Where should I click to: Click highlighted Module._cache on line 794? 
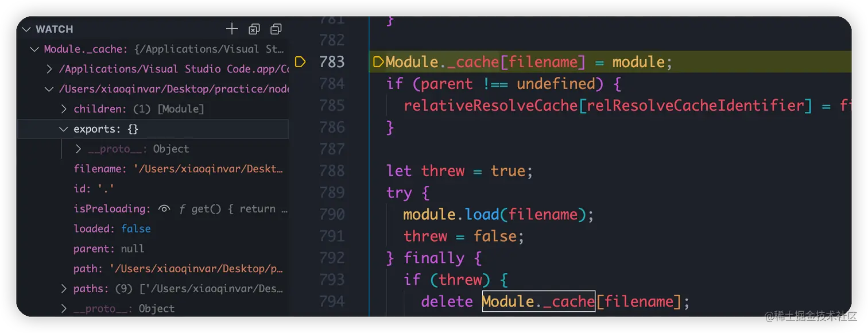click(x=538, y=301)
